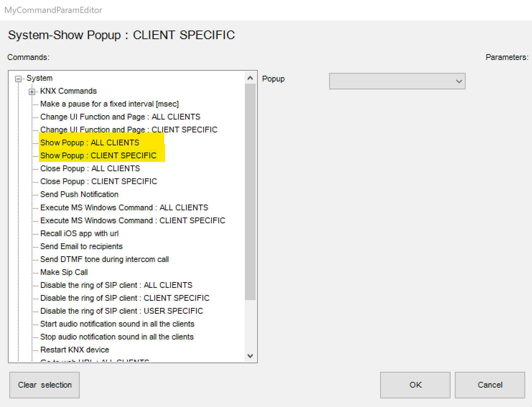Open the Popup parameter dropdown

tap(397, 81)
